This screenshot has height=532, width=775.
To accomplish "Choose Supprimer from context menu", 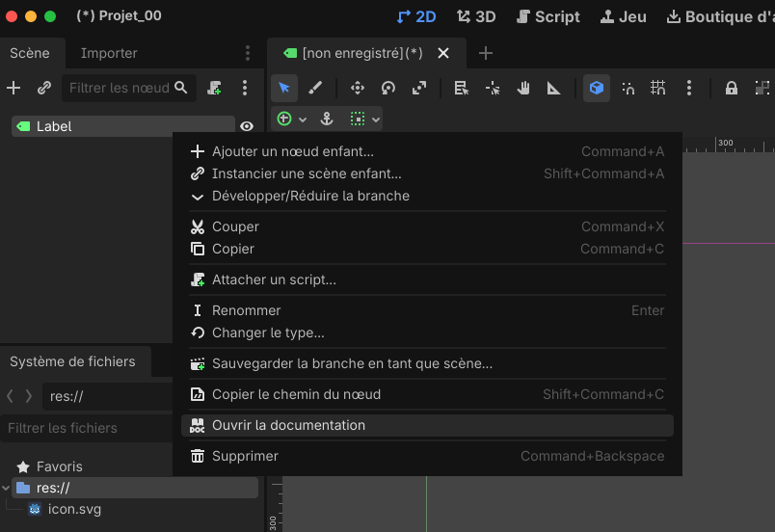I will (x=428, y=456).
